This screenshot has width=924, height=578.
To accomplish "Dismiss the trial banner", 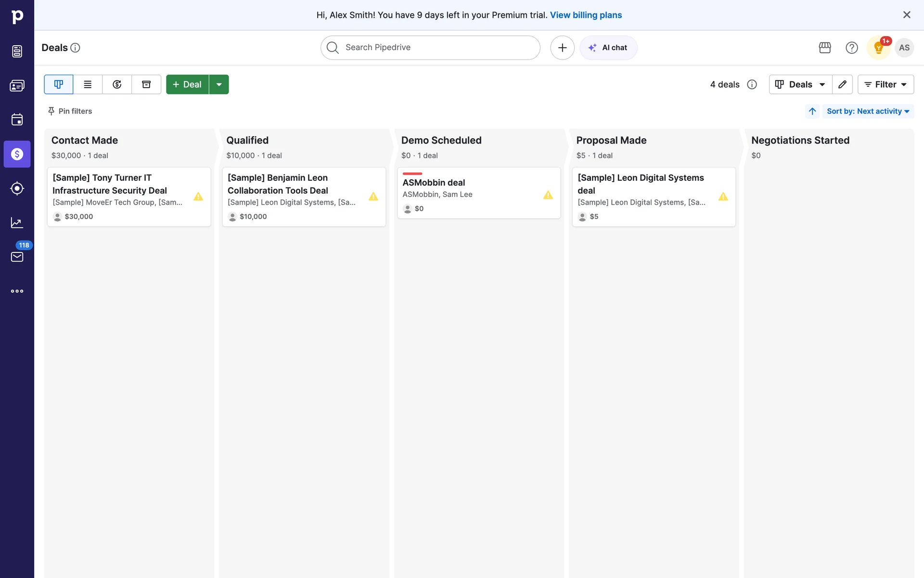I will click(x=907, y=15).
